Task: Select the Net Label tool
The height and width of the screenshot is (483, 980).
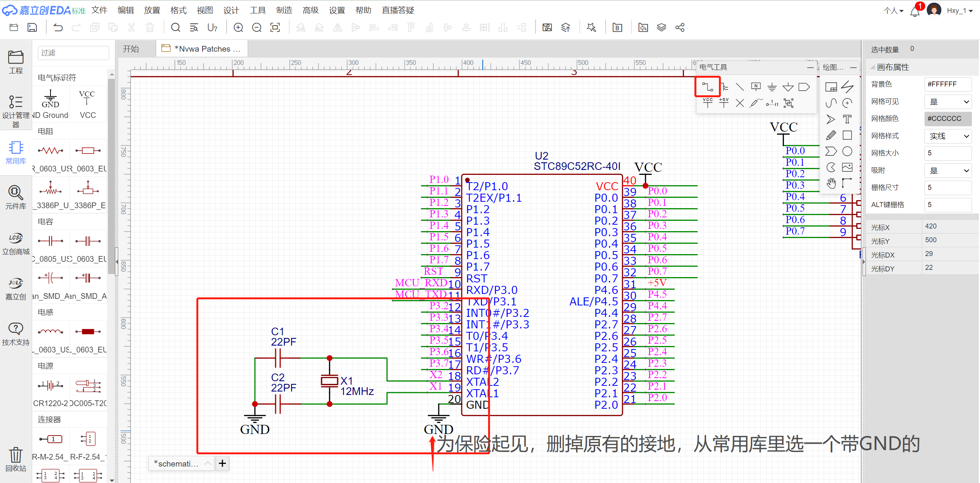Action: 756,87
